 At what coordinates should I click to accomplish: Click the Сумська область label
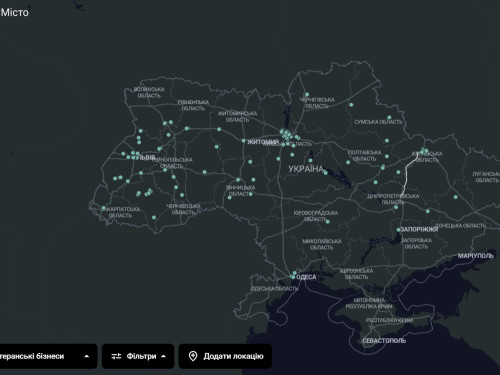[x=378, y=122]
